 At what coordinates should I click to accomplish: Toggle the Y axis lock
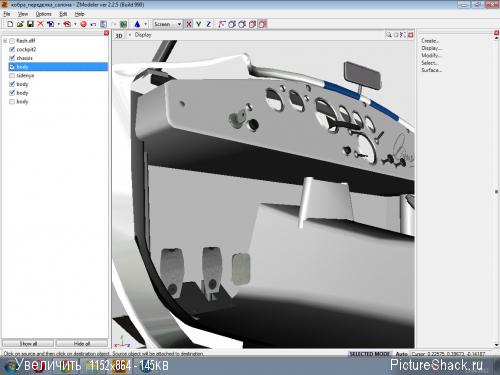pos(199,24)
